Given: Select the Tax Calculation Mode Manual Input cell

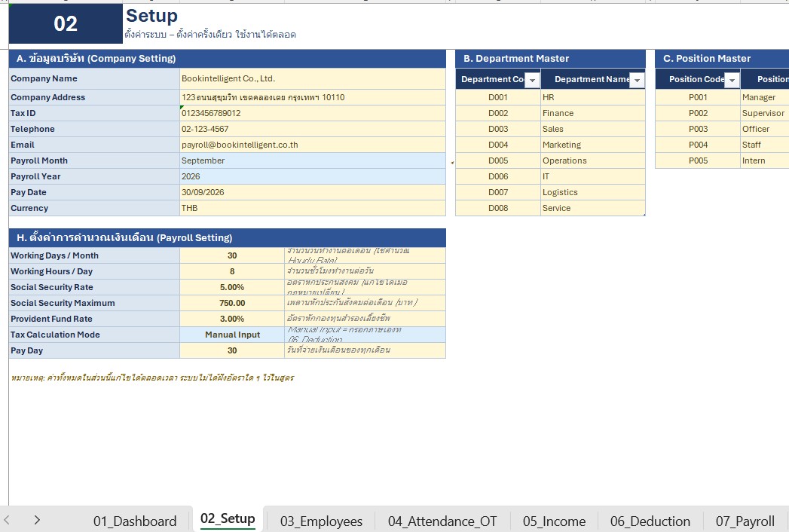Looking at the screenshot, I should tap(232, 335).
